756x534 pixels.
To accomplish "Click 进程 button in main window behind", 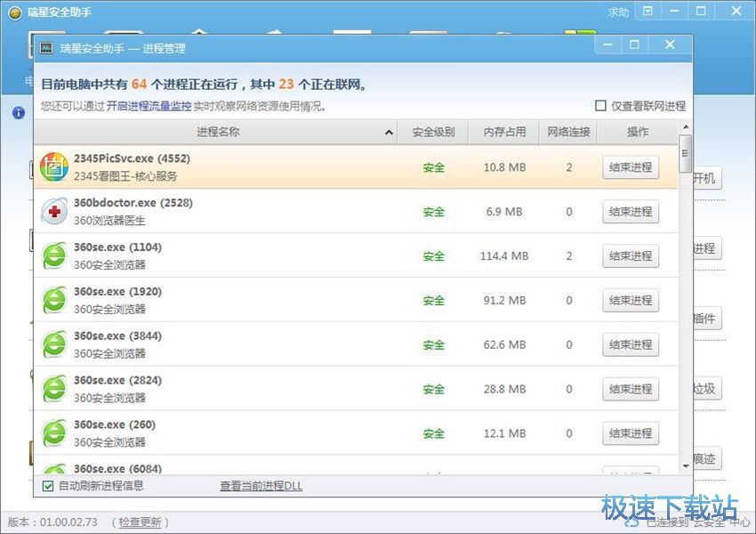I will click(x=707, y=248).
